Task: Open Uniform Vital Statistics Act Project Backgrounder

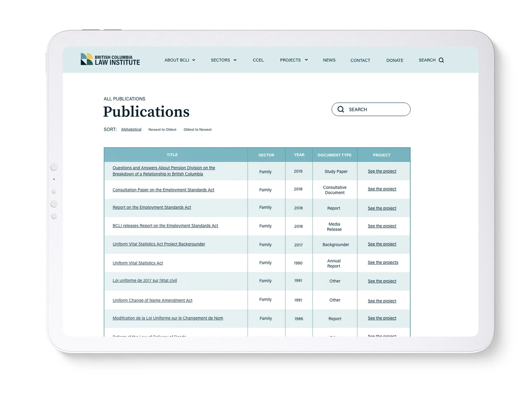Action: point(159,244)
